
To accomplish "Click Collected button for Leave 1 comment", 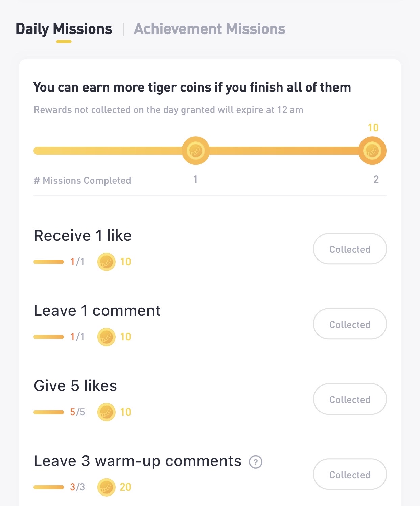I will tap(350, 324).
